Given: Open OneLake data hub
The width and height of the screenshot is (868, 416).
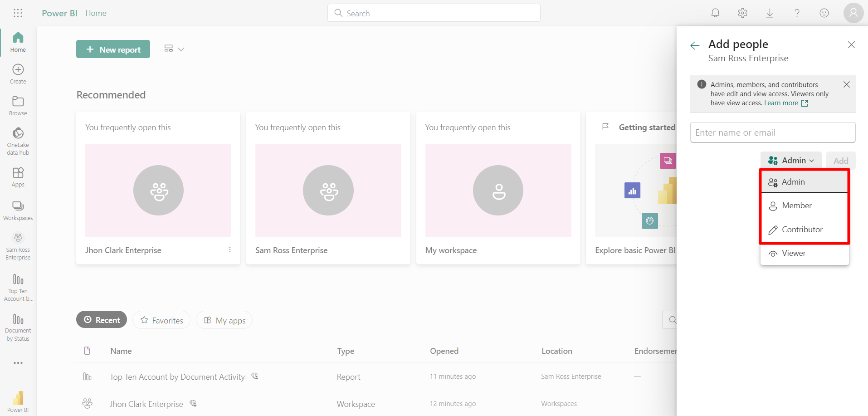Looking at the screenshot, I should [18, 141].
